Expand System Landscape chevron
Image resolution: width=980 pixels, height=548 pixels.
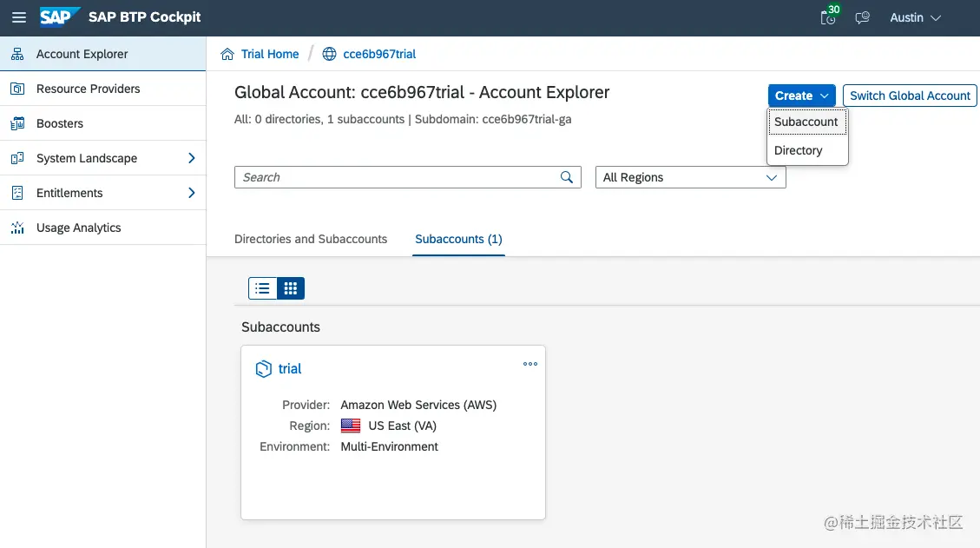191,158
